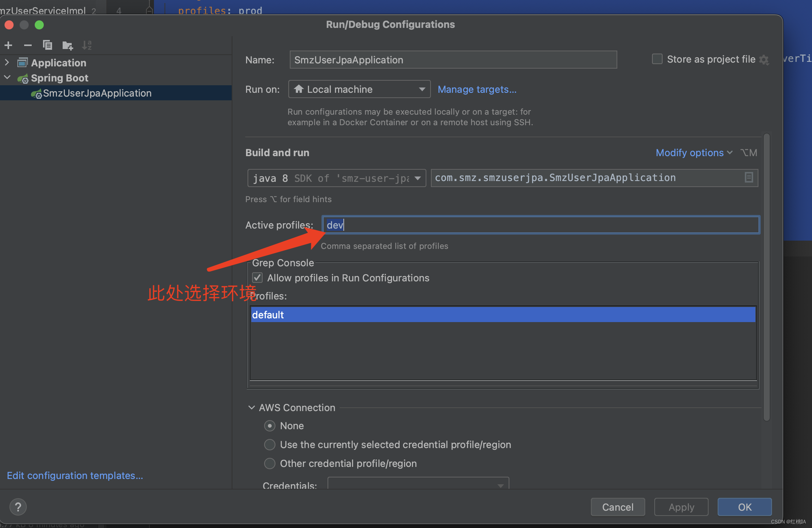This screenshot has width=812, height=528.
Task: Create a new folder for configurations
Action: (x=67, y=45)
